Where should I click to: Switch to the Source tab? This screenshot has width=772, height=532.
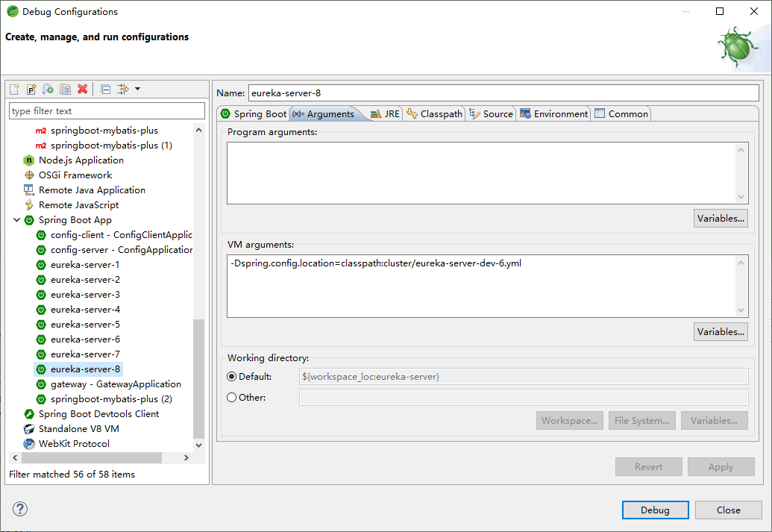[x=492, y=114]
